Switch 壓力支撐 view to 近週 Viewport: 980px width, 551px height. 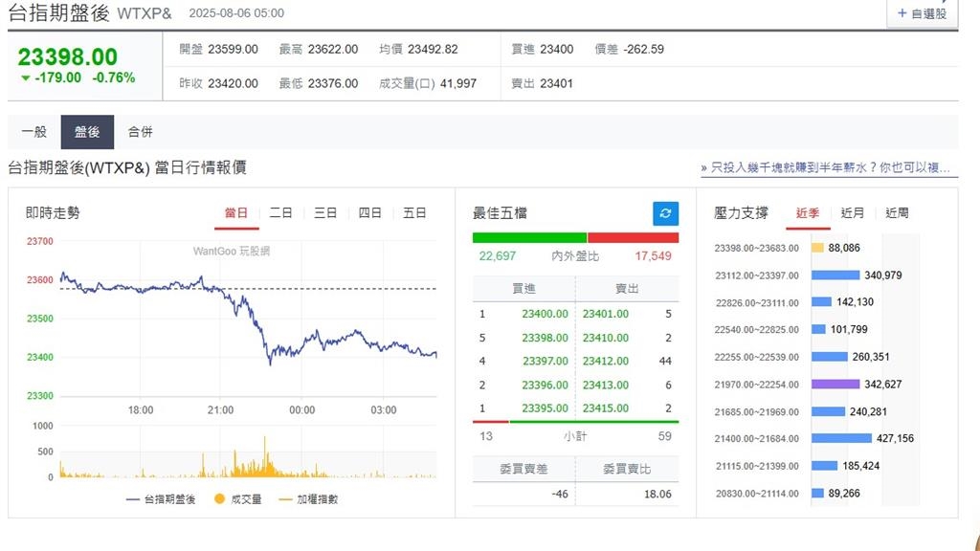click(898, 212)
